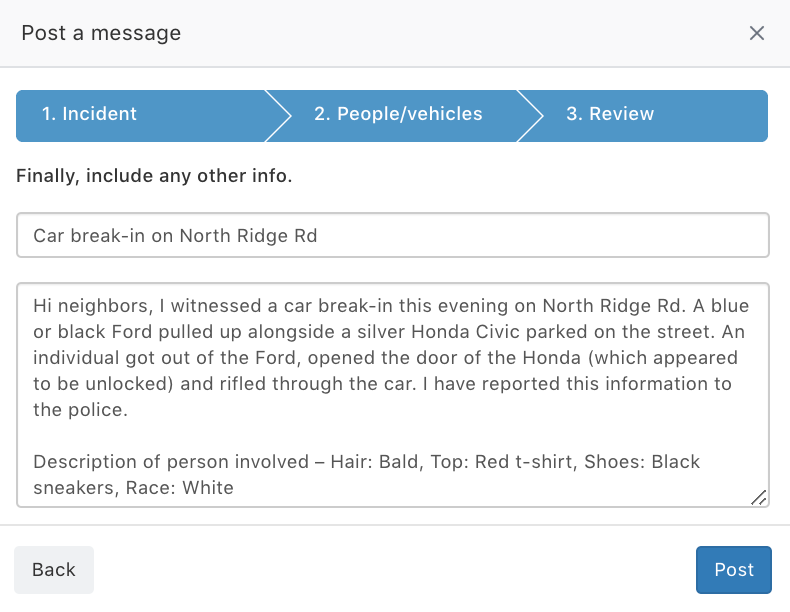Click the word 'Car' in subject field
This screenshot has width=790, height=612.
click(49, 236)
